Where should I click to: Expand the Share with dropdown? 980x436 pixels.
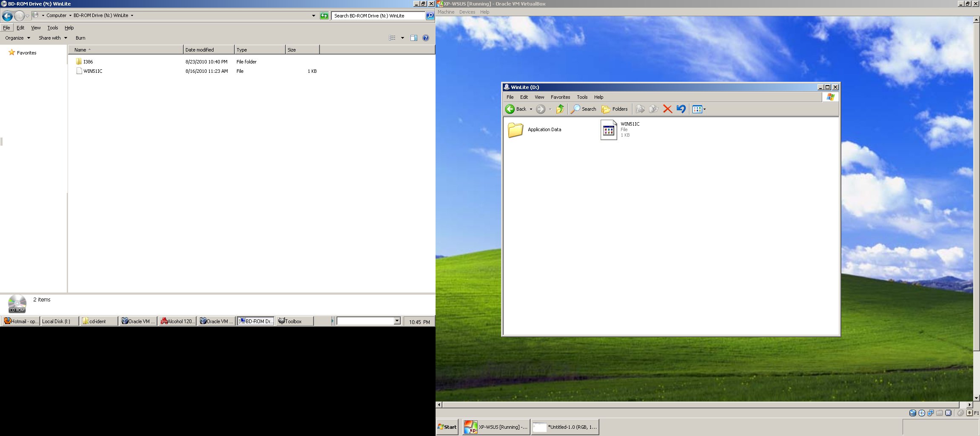click(53, 38)
